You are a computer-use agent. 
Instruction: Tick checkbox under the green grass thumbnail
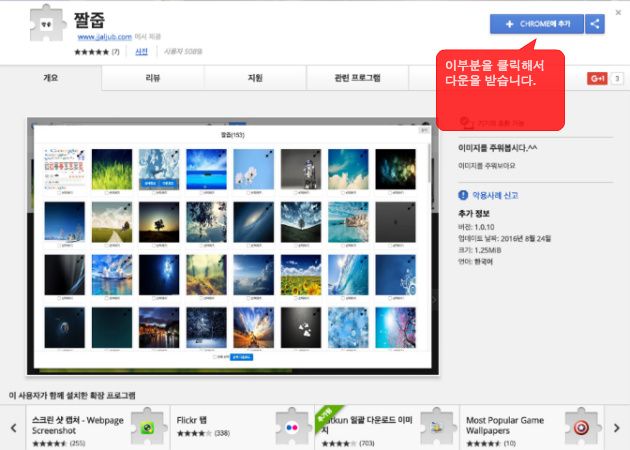[106, 193]
